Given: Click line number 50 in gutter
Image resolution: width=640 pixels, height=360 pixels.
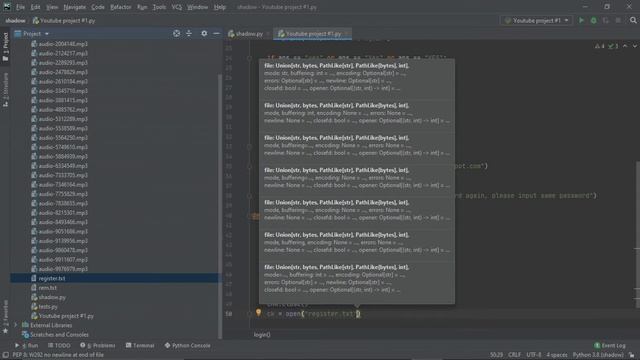Looking at the screenshot, I should (229, 314).
